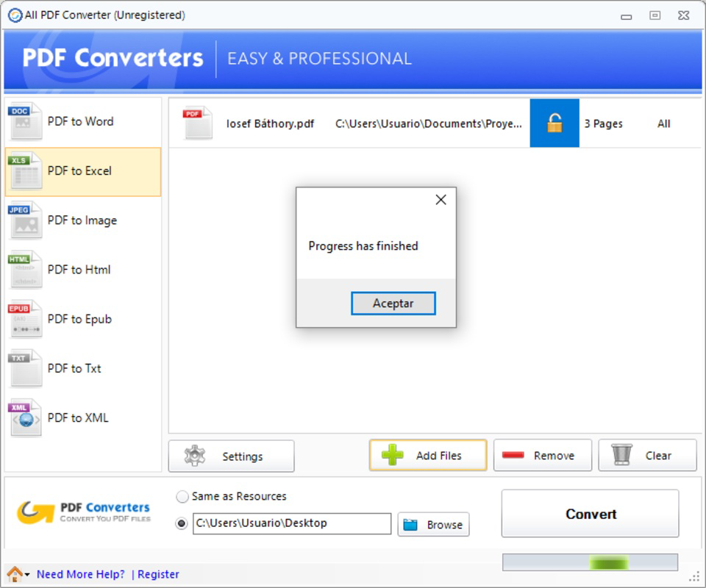Switch to PDF to Word mode
Screen dimensions: 706x588
tap(83, 121)
